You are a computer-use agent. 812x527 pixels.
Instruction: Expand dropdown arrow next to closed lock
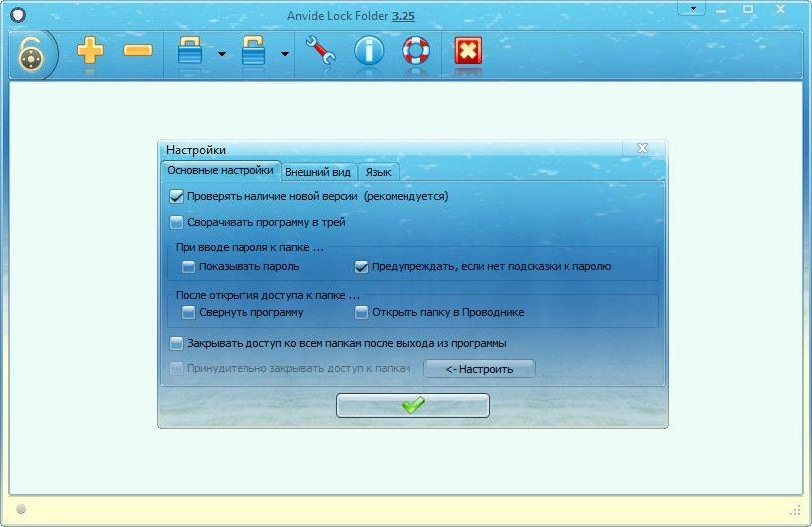222,54
